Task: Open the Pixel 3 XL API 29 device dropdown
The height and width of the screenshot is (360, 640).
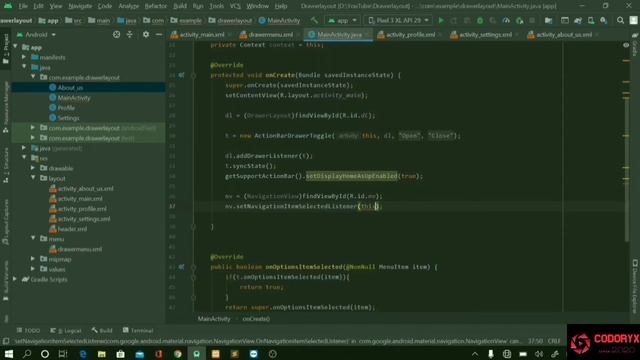Action: tap(398, 20)
